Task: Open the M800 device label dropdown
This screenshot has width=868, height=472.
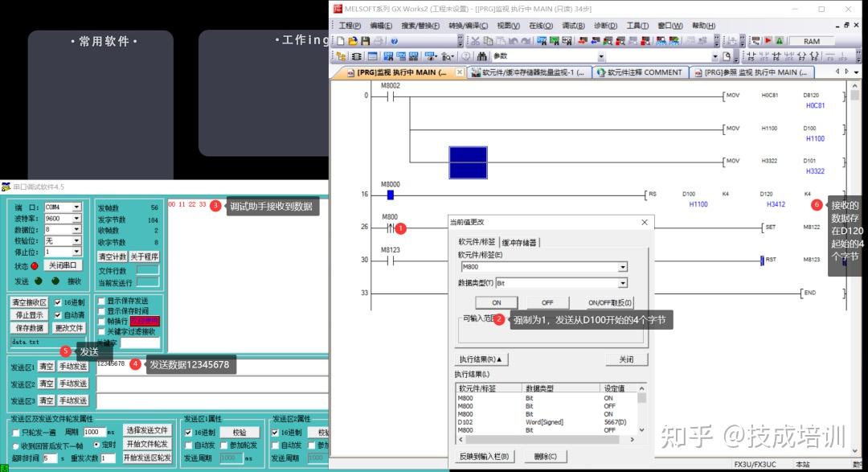Action: [623, 266]
